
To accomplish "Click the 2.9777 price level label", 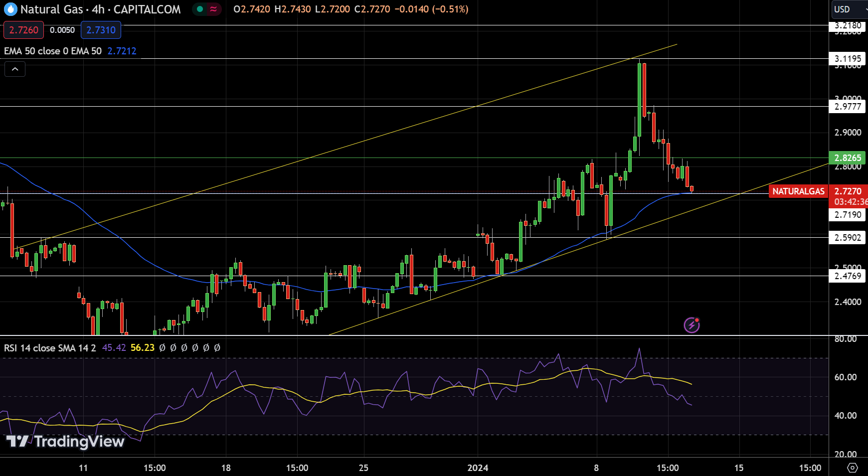I will pyautogui.click(x=848, y=106).
